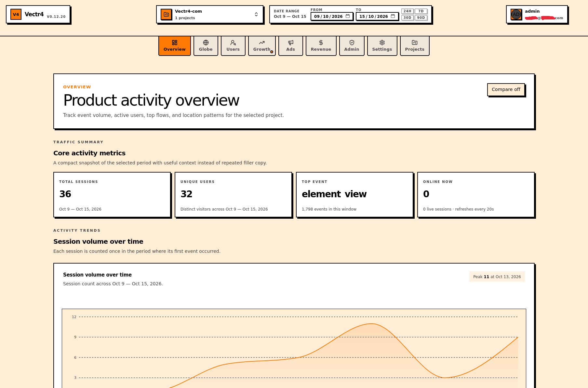Click the Peak 11 at Oct 13 badge

click(x=497, y=277)
